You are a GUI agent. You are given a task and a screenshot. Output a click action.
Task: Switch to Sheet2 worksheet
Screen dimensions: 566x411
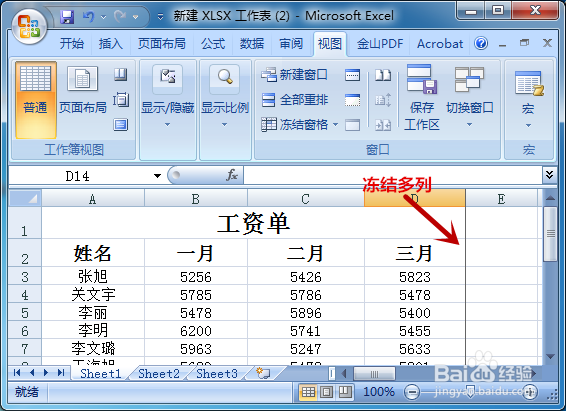click(x=159, y=373)
